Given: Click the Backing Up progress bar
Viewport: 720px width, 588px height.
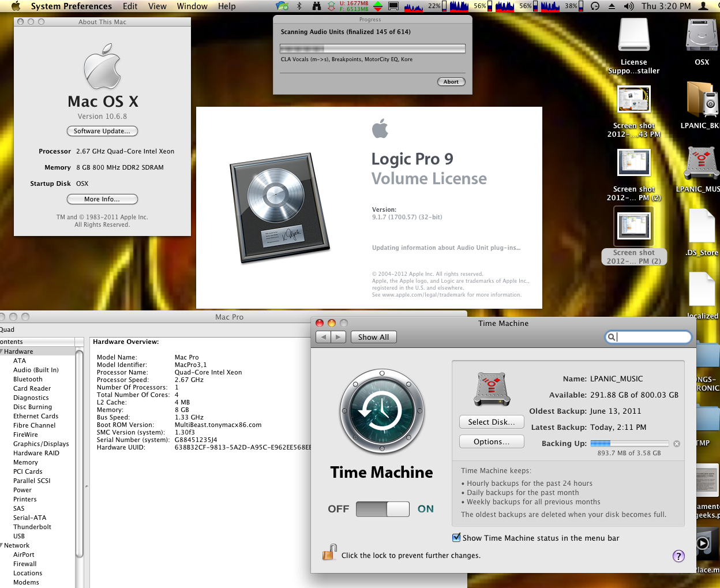Looking at the screenshot, I should 630,443.
